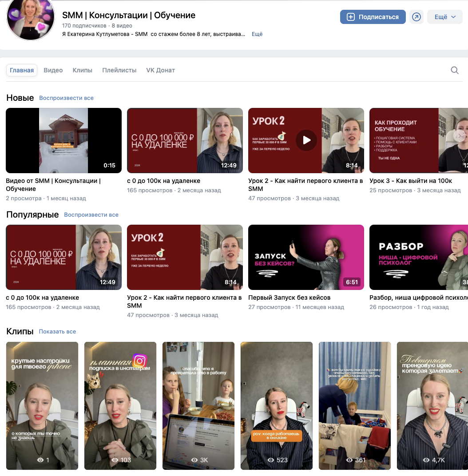
Task: Switch to the Плейлисты tab
Action: (x=119, y=70)
